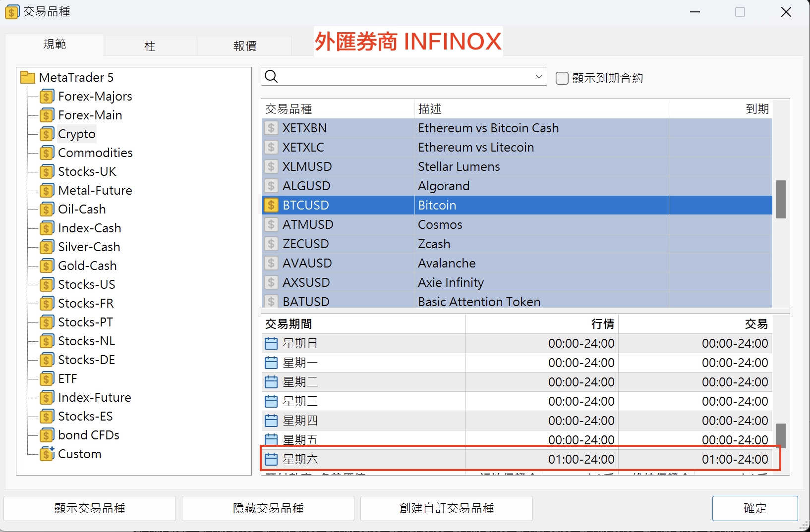This screenshot has width=810, height=532.
Task: Click the 交易 column header in the 交易期間 table
Action: pyautogui.click(x=695, y=324)
